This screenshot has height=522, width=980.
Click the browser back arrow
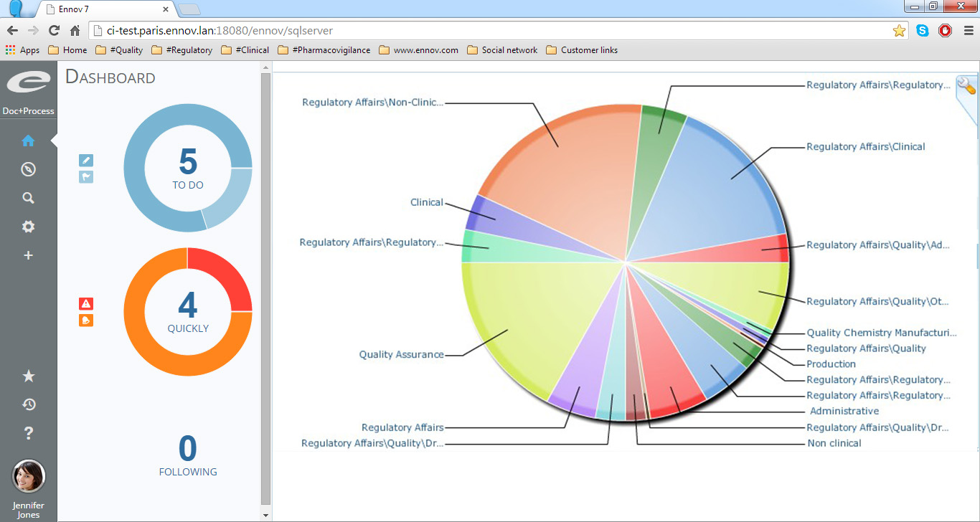pyautogui.click(x=13, y=31)
